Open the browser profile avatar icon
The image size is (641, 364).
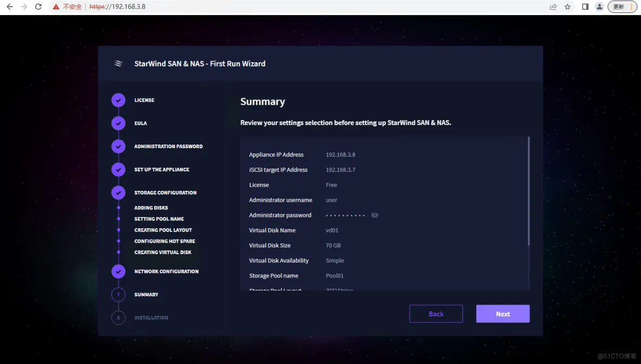(599, 6)
